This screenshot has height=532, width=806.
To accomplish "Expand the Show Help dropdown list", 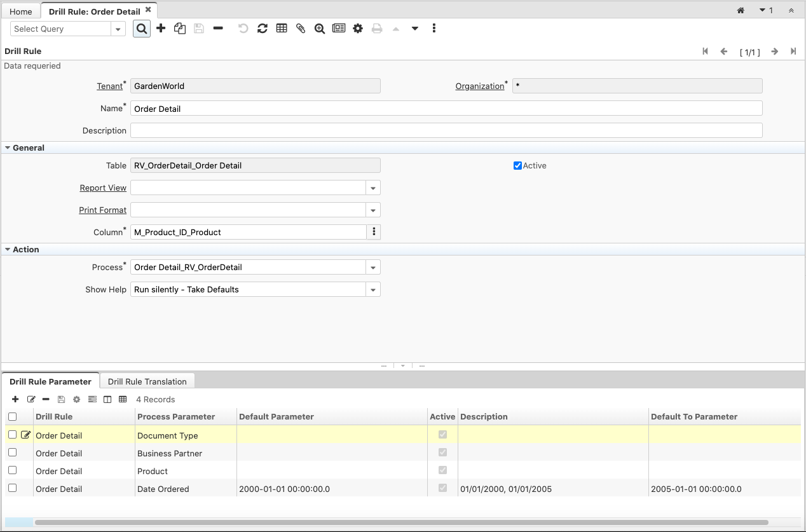I will pyautogui.click(x=373, y=290).
